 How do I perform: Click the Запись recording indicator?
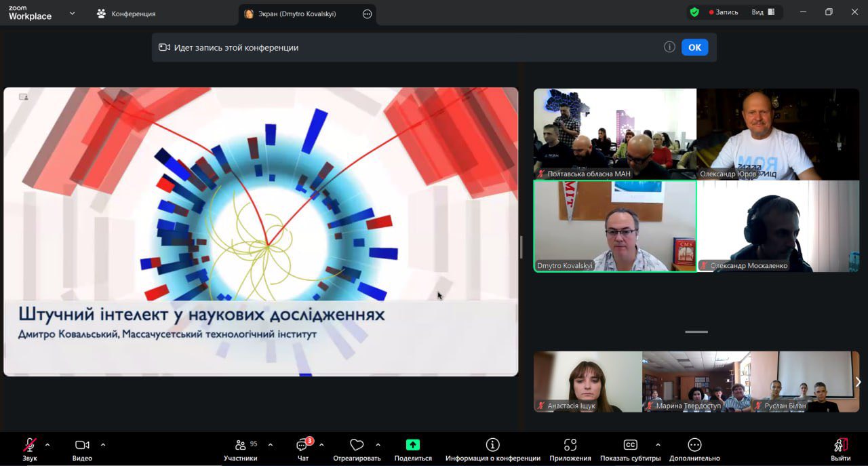(x=724, y=12)
